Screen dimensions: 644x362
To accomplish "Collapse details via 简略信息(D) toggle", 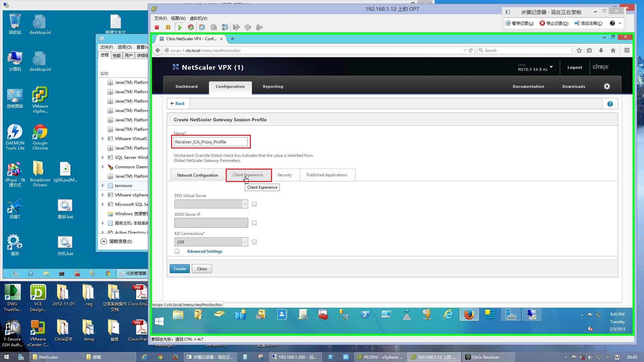I will 116,242.
